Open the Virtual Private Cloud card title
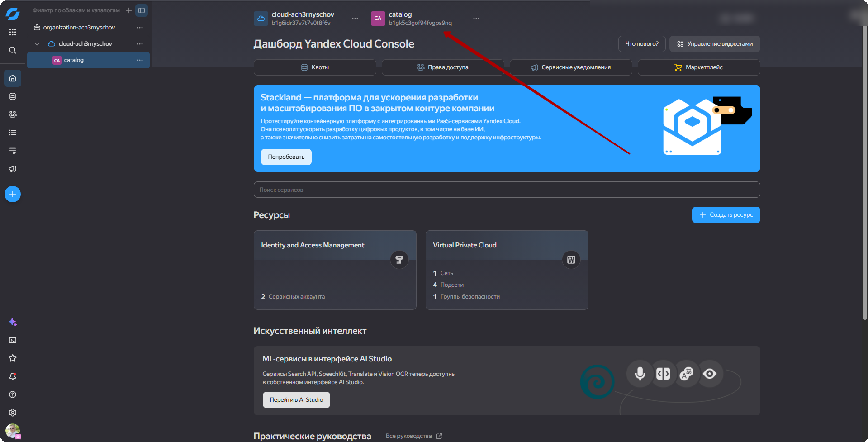The width and height of the screenshot is (868, 442). 465,245
